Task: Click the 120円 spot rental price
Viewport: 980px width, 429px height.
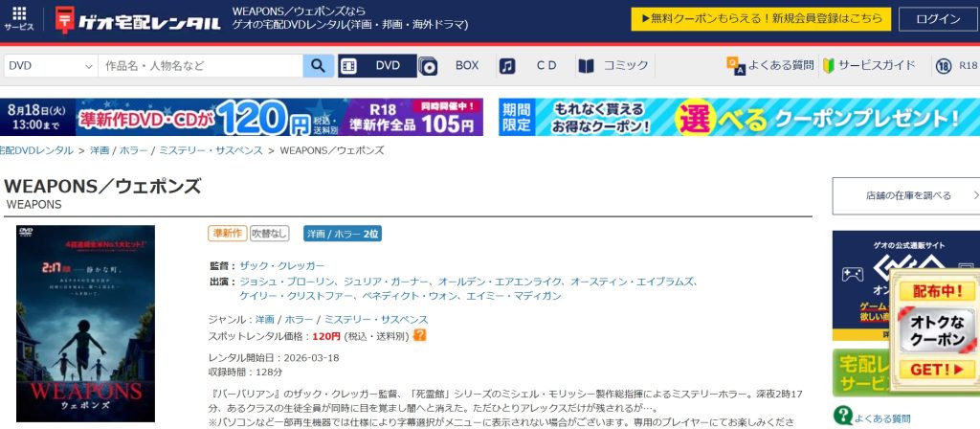Action: point(326,336)
